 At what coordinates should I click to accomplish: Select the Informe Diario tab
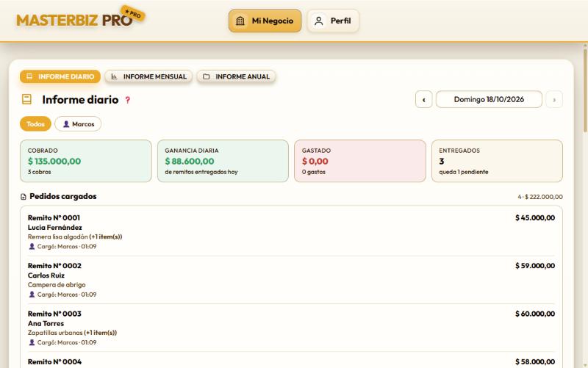coord(60,76)
